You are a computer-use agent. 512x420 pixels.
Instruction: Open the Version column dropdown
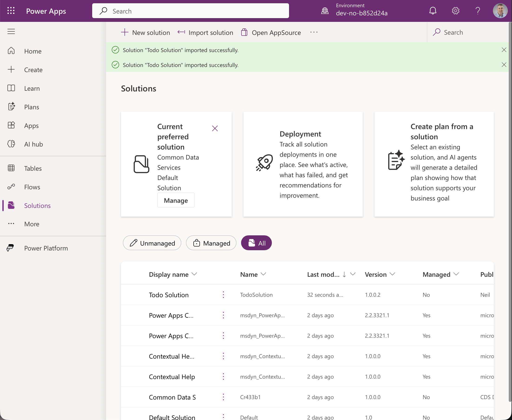(x=392, y=274)
